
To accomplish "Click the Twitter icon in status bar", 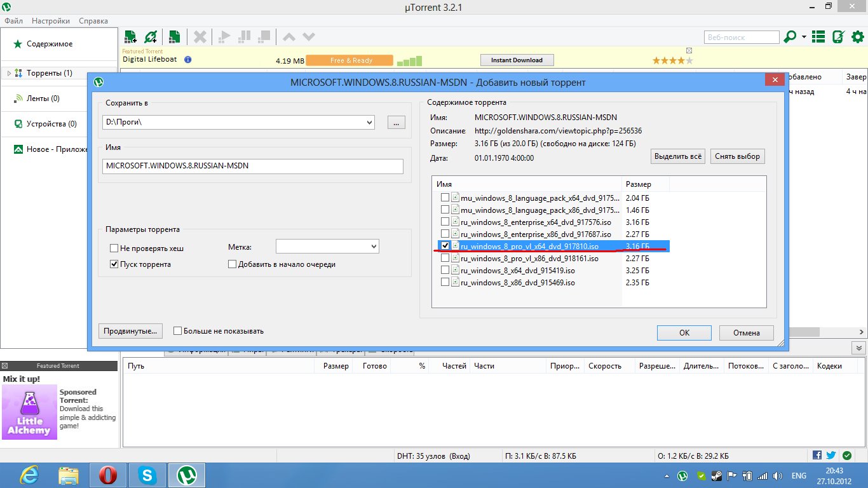I will (x=831, y=456).
